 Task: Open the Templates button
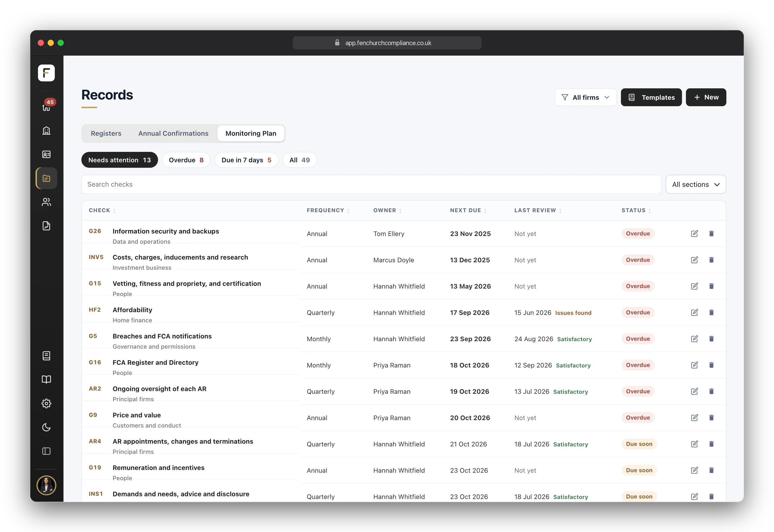point(651,97)
